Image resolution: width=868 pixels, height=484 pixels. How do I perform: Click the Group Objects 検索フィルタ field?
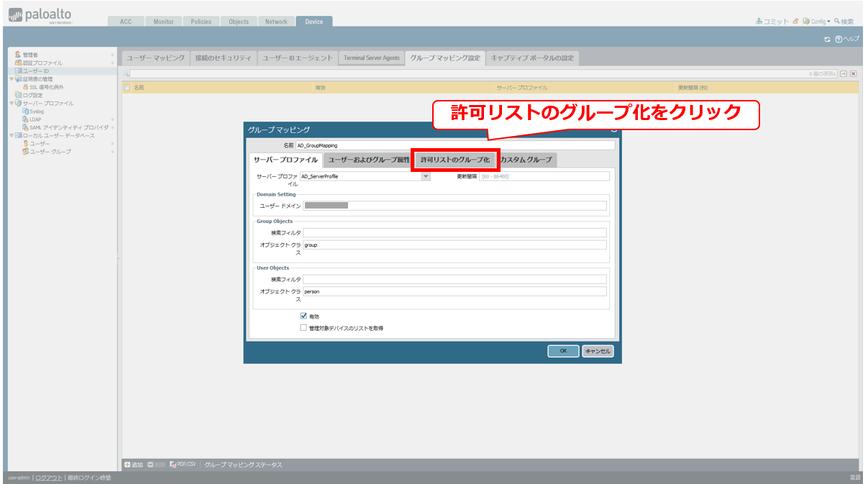point(454,233)
